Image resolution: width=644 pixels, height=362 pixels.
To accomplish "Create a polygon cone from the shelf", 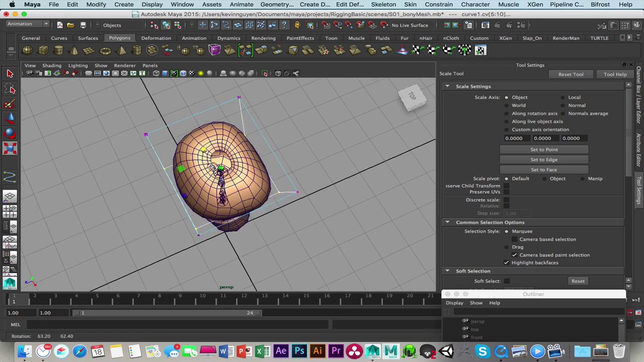I will click(x=74, y=50).
